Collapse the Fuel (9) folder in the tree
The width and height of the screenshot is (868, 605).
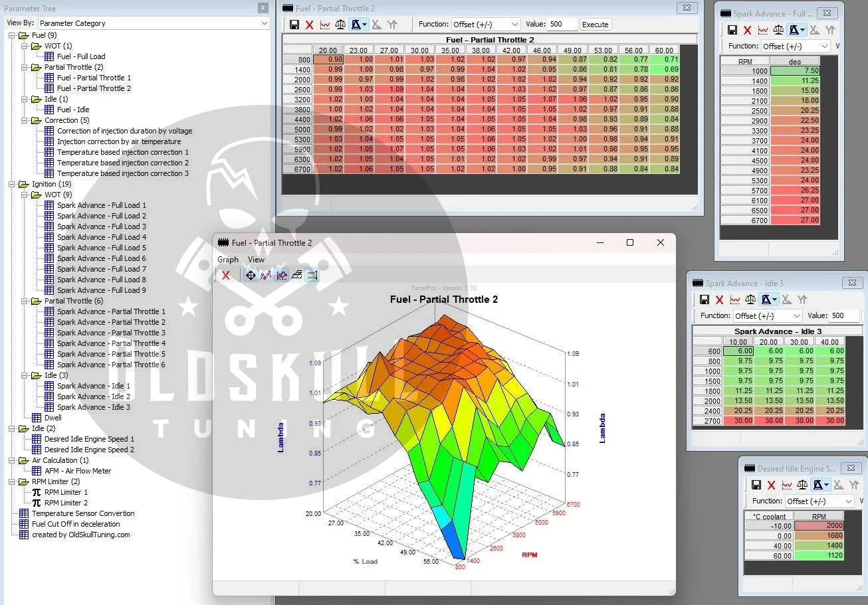coord(13,35)
